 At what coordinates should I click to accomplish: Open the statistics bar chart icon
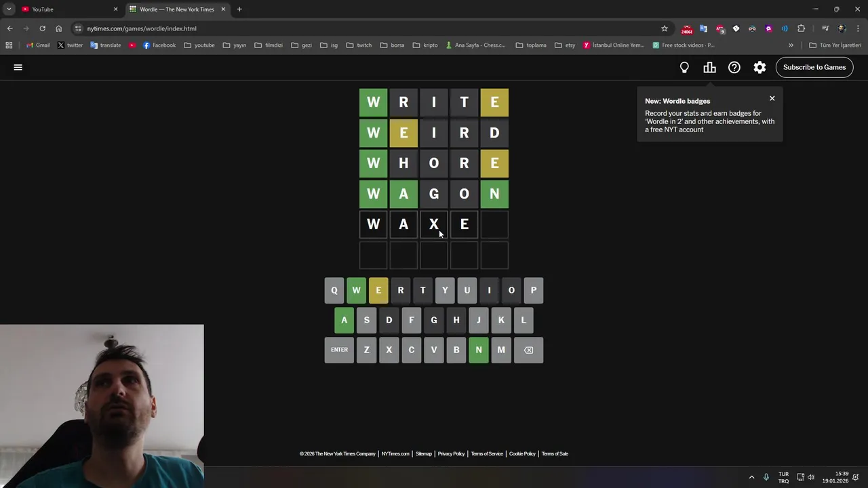click(x=709, y=67)
